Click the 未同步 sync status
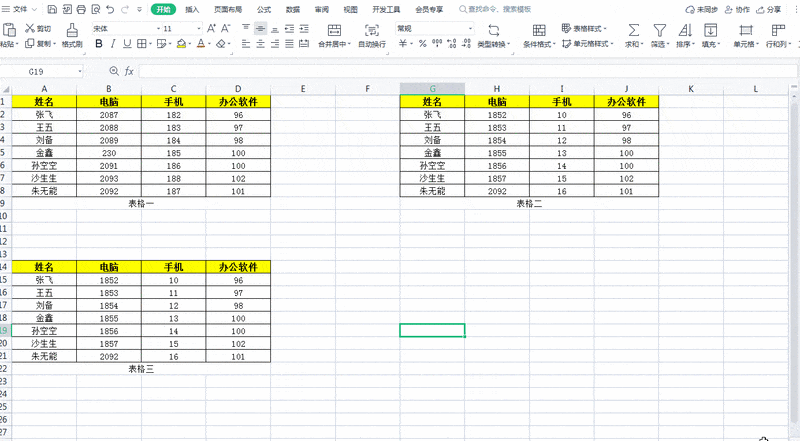 [702, 9]
